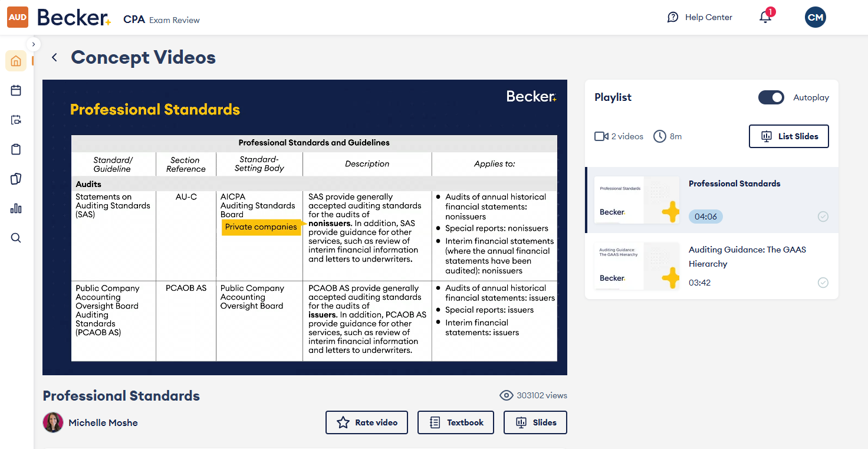The height and width of the screenshot is (449, 868).
Task: View performance stats via bar chart icon
Action: [15, 208]
